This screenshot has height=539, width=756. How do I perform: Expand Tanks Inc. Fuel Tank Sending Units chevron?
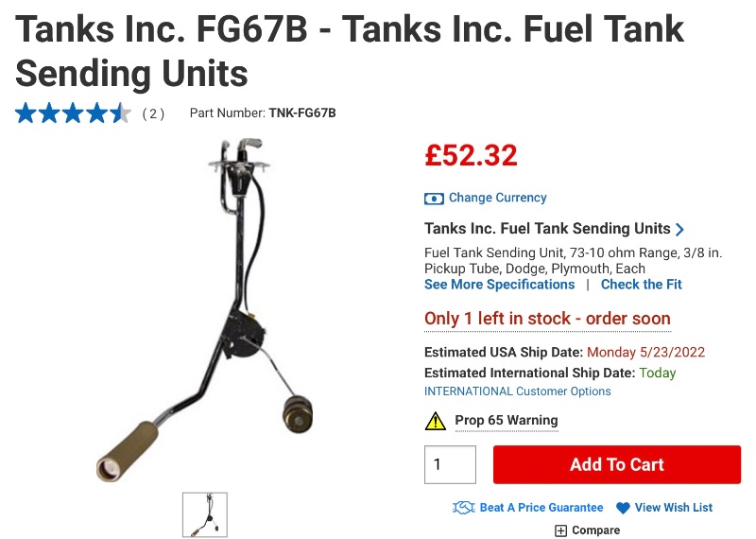coord(680,229)
